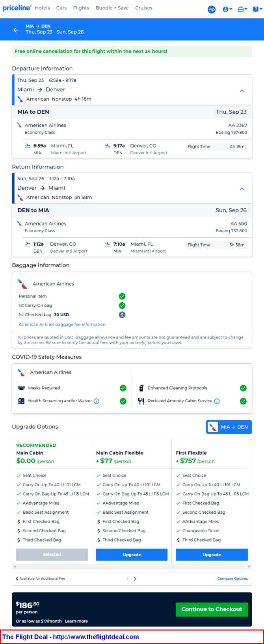Image resolution: width=264 pixels, height=644 pixels.
Task: Click previous arrow below upgrade options
Action: pos(127,579)
